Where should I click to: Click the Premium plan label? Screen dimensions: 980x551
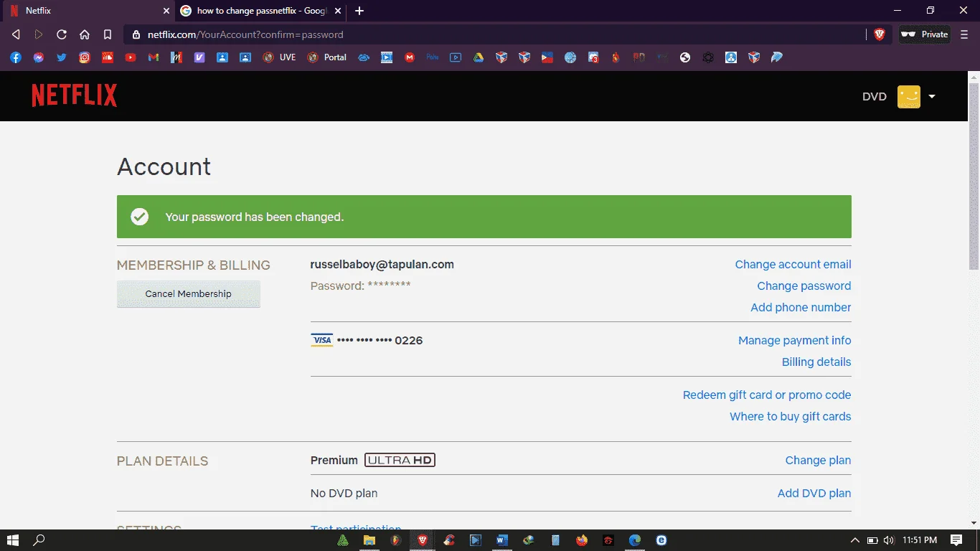[334, 461]
